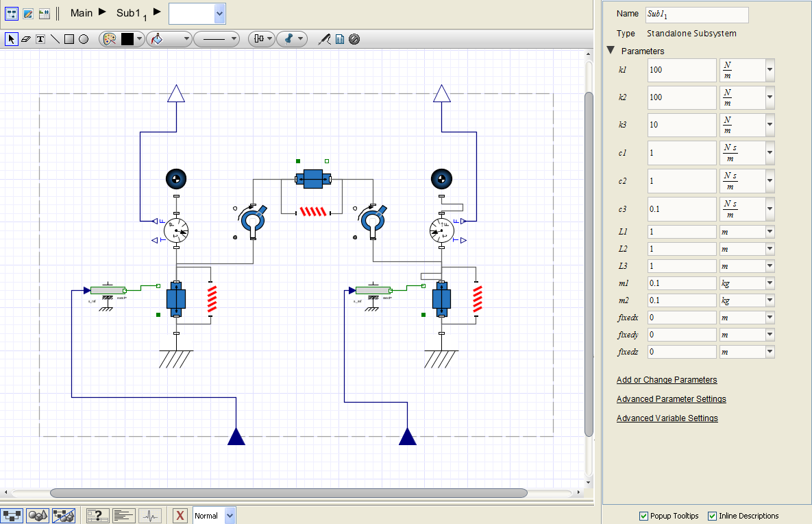The image size is (812, 524).
Task: Click the Add or Change Parameters link
Action: click(x=667, y=380)
